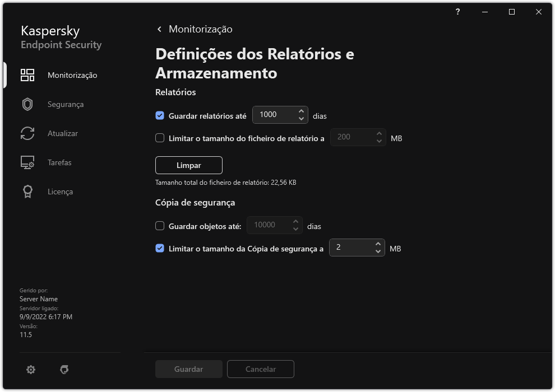Screen dimensions: 555x392
Task: Uncheck Guardar relatórios até
Action: pyautogui.click(x=160, y=115)
